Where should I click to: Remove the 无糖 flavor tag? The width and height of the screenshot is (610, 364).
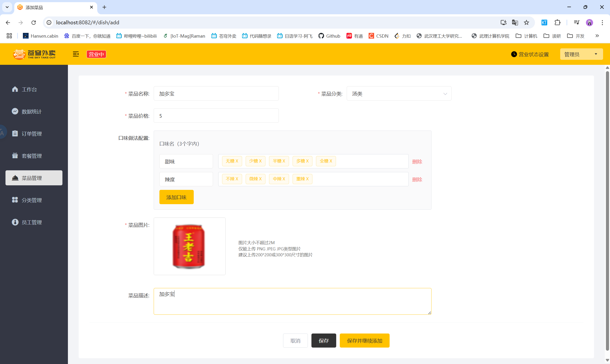[x=237, y=161]
